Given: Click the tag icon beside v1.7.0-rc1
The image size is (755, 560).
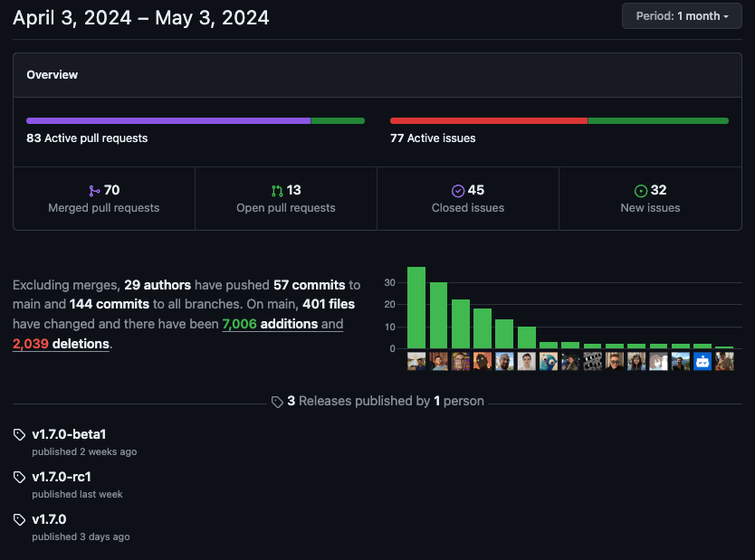Looking at the screenshot, I should (x=19, y=477).
